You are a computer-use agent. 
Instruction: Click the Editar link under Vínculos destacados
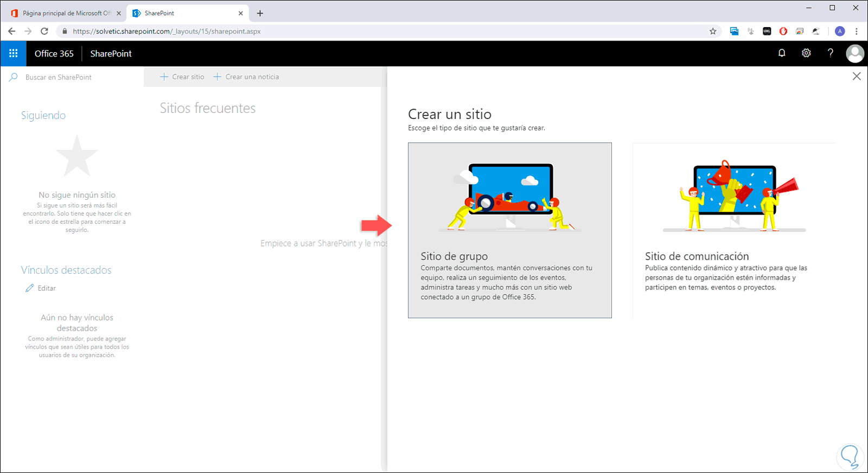[47, 288]
